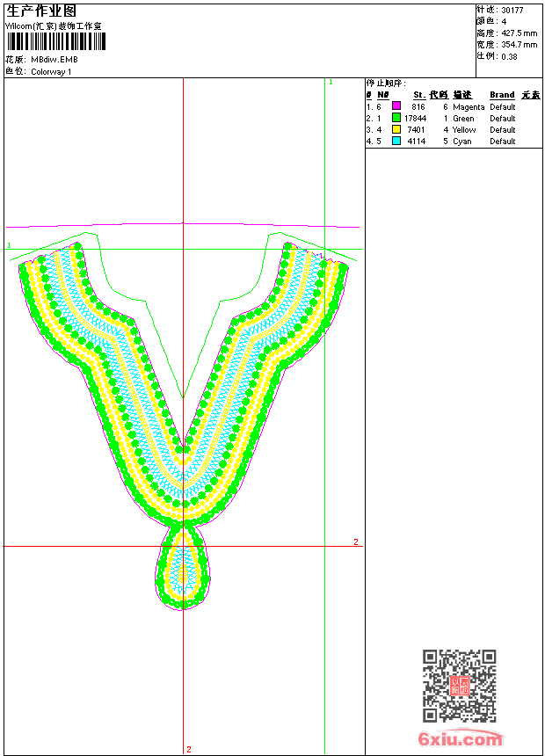The height and width of the screenshot is (756, 545).
Task: Click the N# column header
Action: point(383,95)
